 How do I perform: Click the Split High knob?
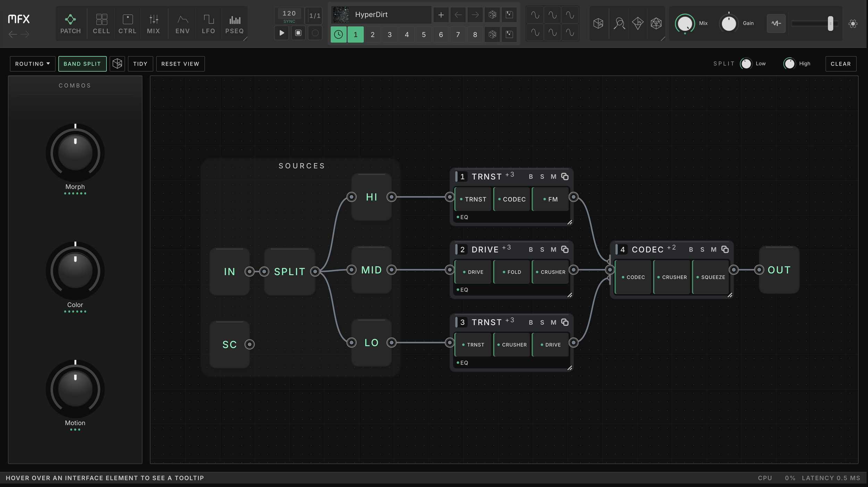click(x=789, y=64)
